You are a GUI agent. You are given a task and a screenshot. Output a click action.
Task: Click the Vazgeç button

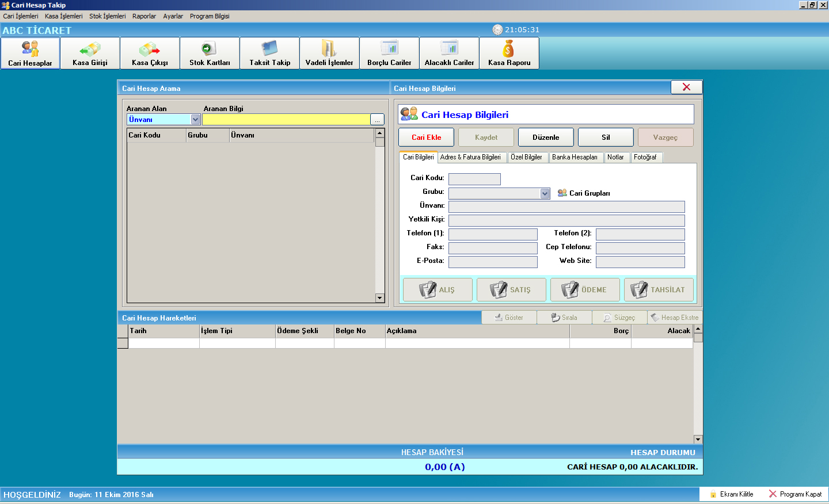666,137
